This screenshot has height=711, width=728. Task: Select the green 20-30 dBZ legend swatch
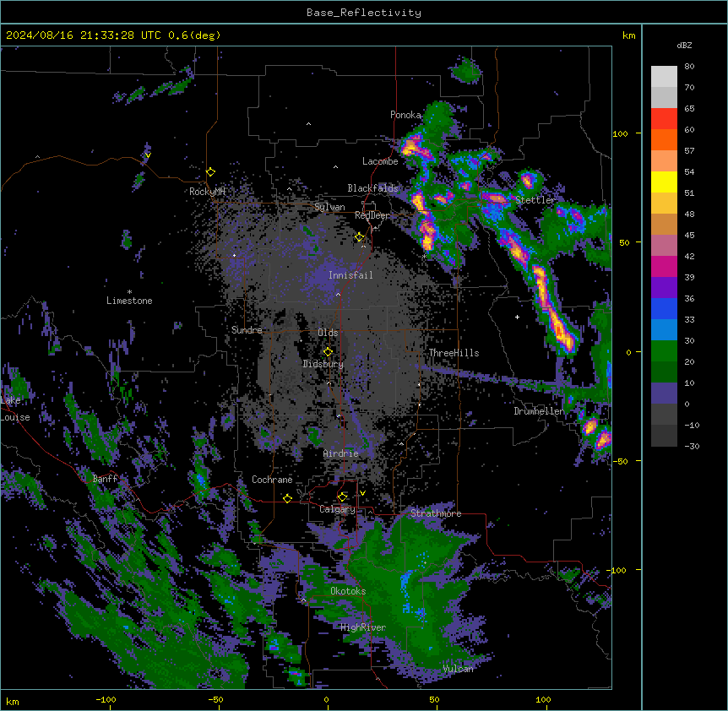pyautogui.click(x=664, y=351)
